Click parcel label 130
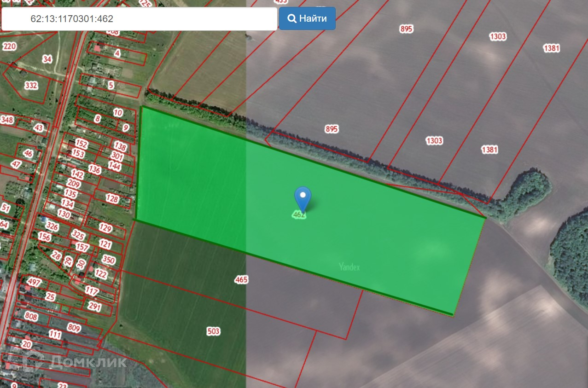 [64, 214]
